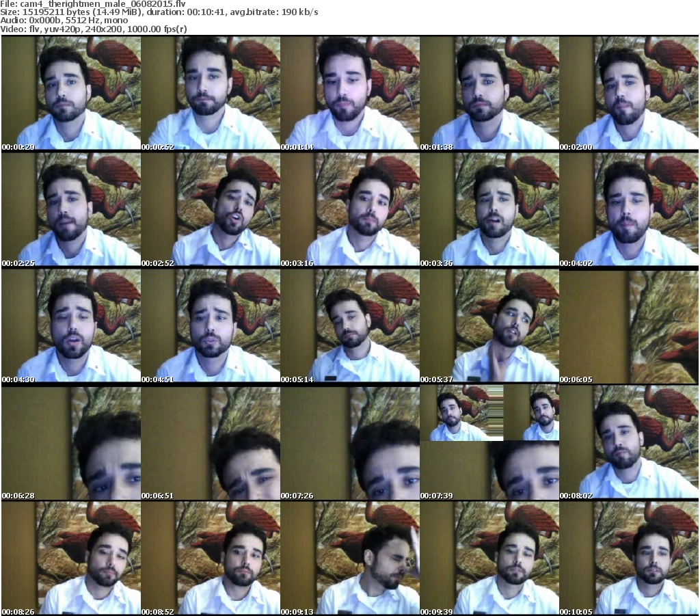Select the thumbnail stamped 00:02:25

tap(71, 209)
